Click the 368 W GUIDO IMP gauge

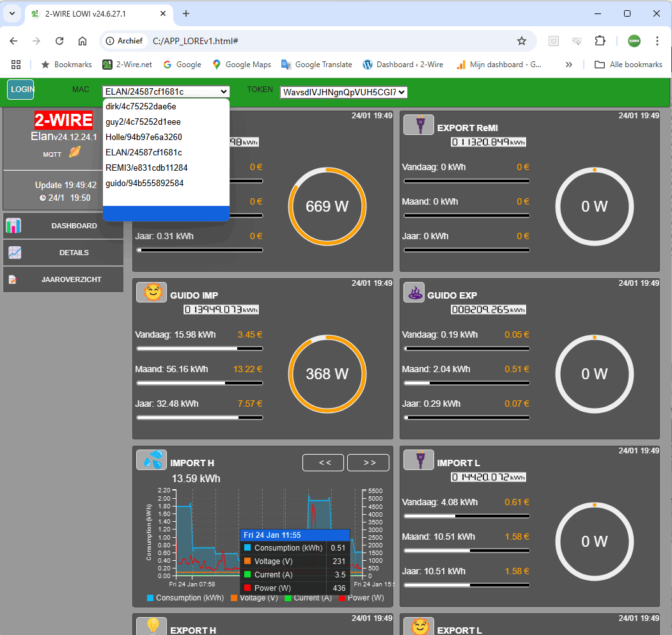click(x=327, y=374)
